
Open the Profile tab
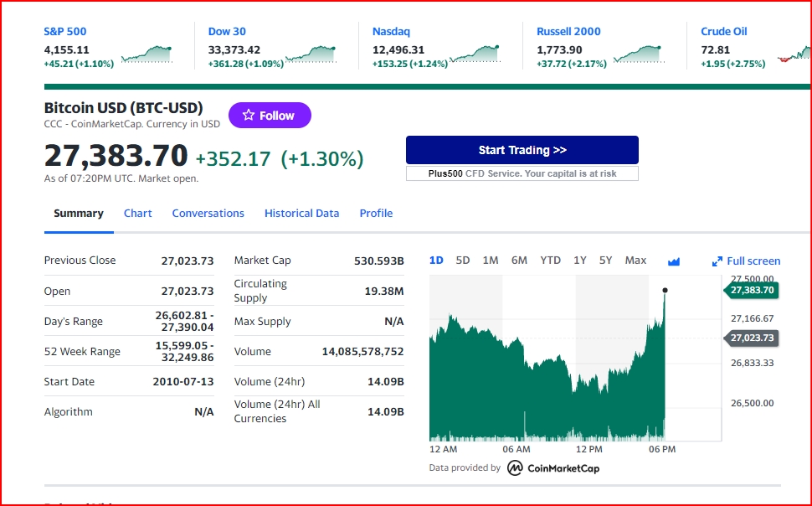point(376,214)
